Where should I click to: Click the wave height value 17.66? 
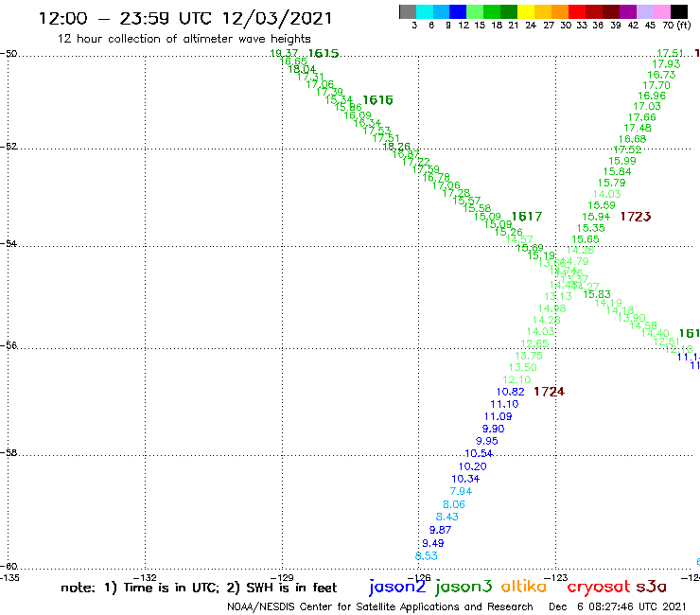coord(642,117)
